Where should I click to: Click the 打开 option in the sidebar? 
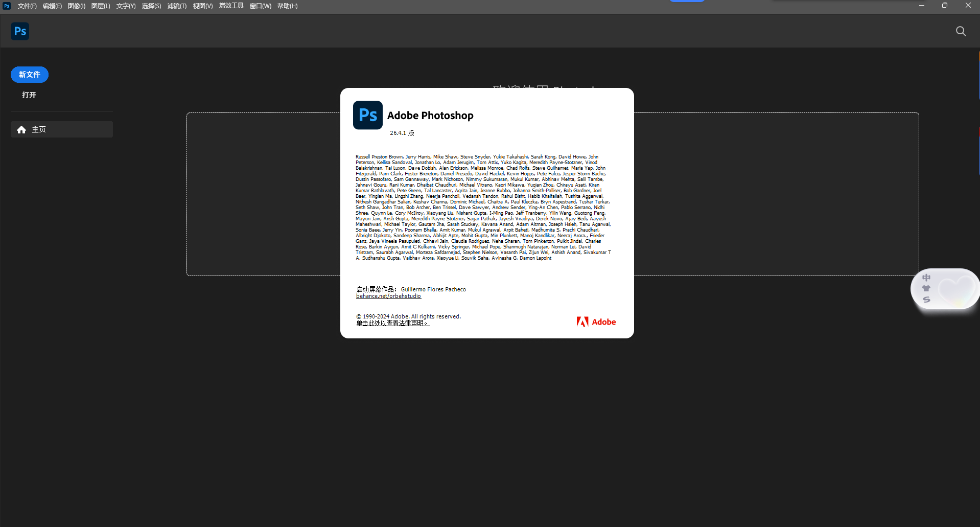(x=29, y=95)
